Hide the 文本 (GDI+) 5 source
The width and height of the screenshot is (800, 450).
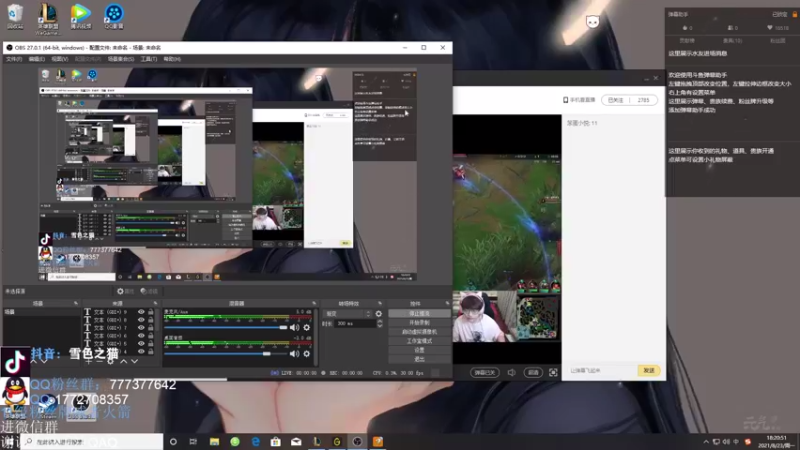141,343
